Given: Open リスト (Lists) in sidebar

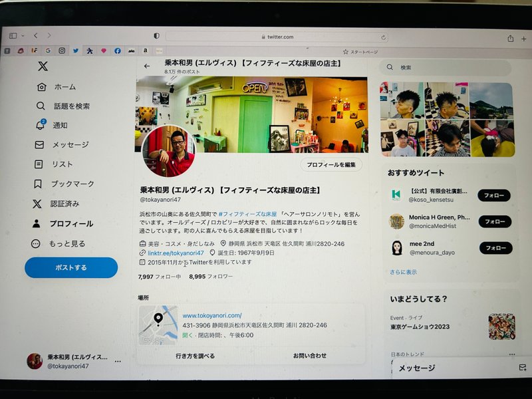Looking at the screenshot, I should (x=54, y=164).
